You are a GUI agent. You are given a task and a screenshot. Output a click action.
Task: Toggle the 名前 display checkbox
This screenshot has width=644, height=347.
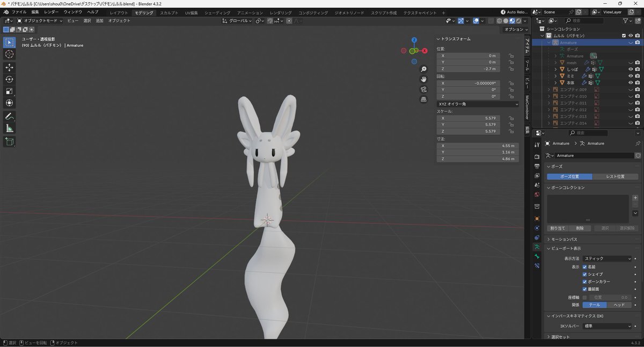coord(585,267)
